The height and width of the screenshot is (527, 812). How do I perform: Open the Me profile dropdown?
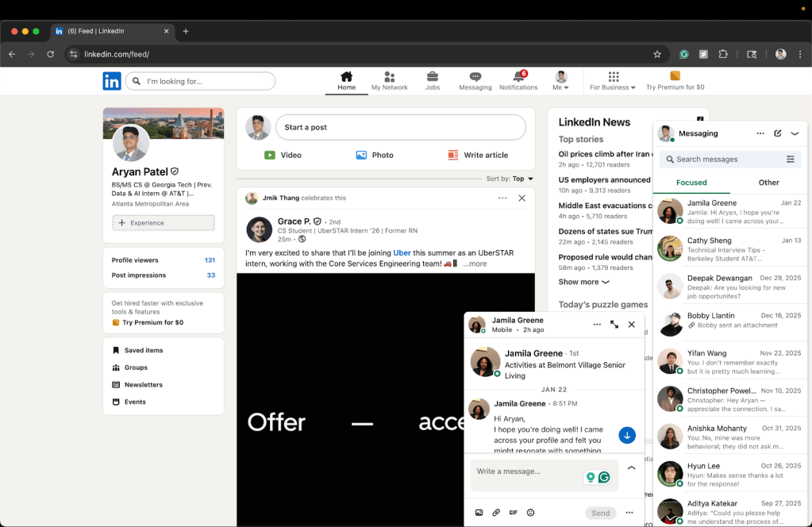tap(560, 81)
